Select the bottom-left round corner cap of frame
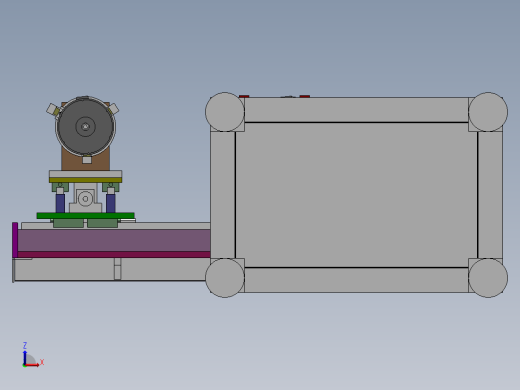The image size is (520, 390). pos(225,278)
